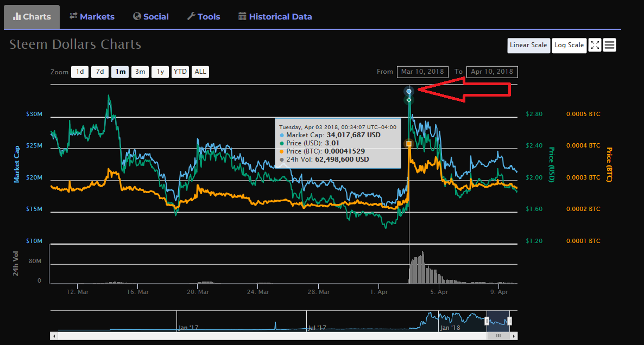Click the Price (BTC) axis label
This screenshot has width=644, height=345.
coord(609,164)
